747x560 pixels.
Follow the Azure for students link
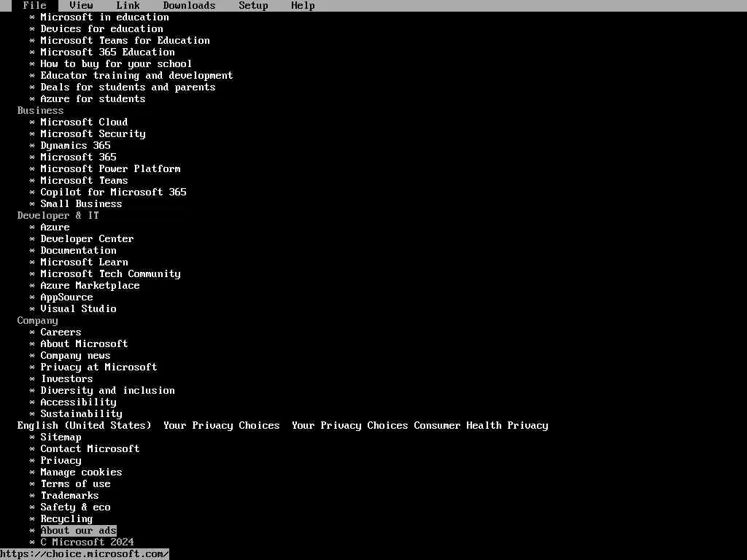click(x=93, y=98)
